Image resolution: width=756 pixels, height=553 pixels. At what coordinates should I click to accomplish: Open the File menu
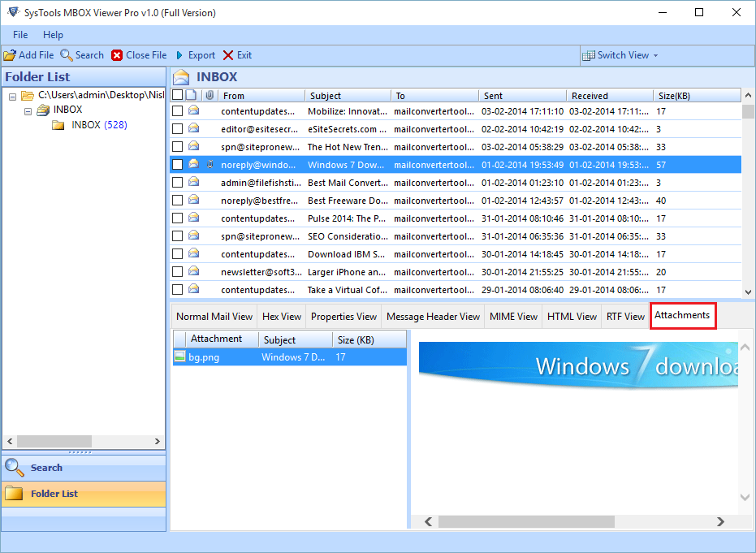point(20,35)
